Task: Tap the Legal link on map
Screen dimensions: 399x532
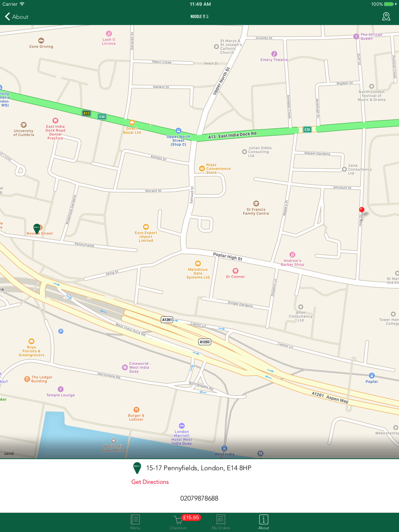Action: (9, 453)
